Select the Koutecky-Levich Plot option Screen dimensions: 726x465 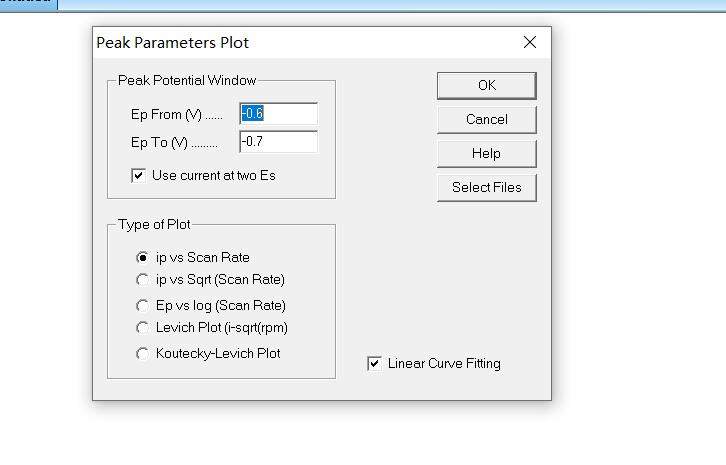[143, 354]
